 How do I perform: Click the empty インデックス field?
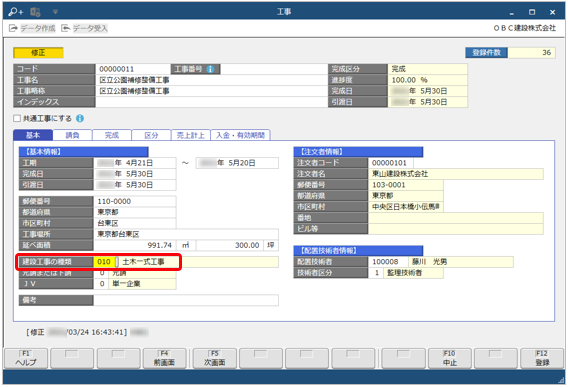[x=212, y=102]
